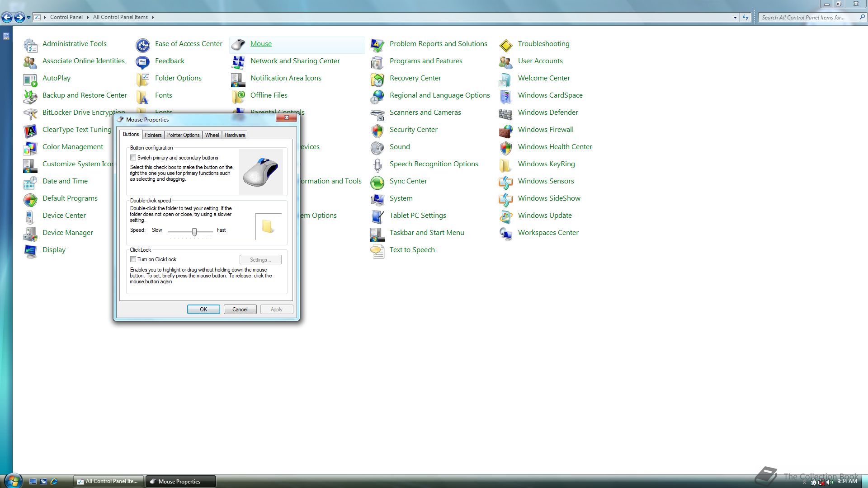
Task: Enable Switch primary and secondary buttons
Action: (133, 158)
